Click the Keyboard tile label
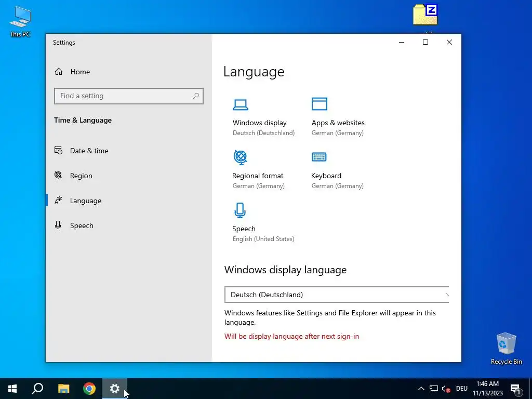The image size is (532, 399). tap(326, 176)
